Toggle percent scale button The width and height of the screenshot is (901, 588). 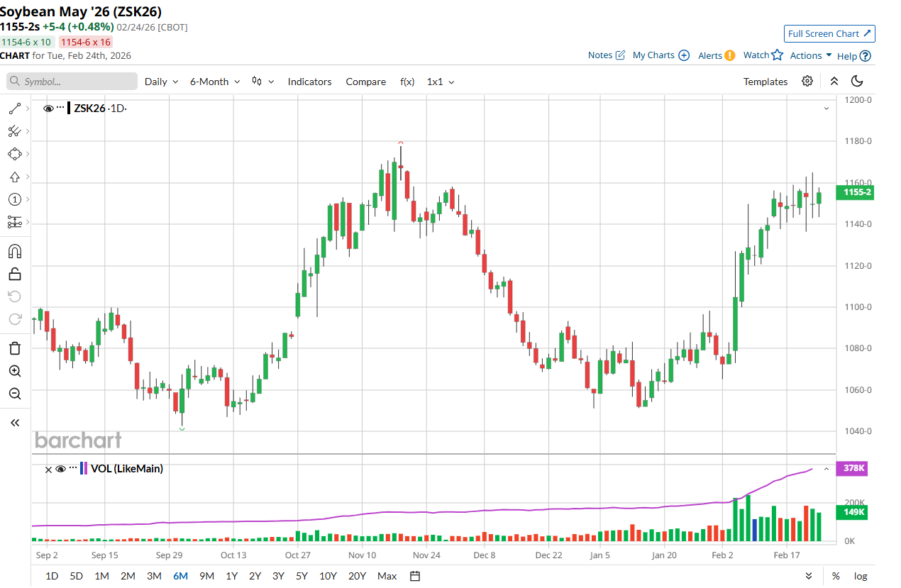(x=836, y=576)
